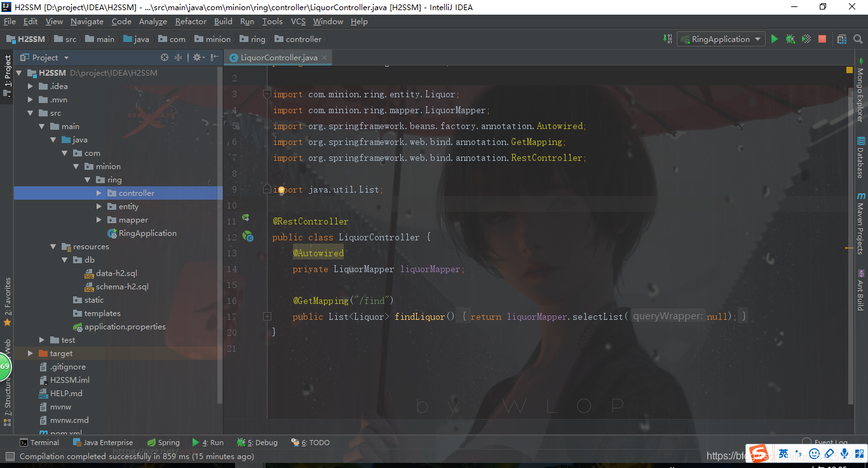Collapse the H2SSM project root node

(x=19, y=73)
